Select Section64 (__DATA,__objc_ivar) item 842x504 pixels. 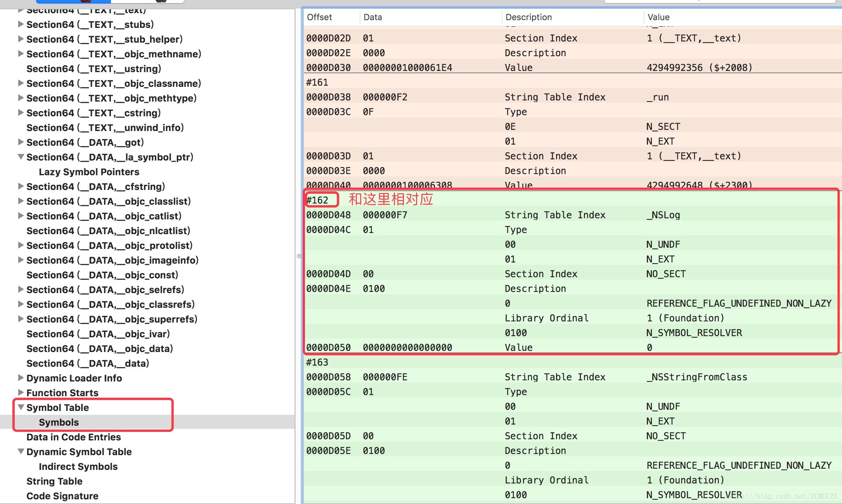pos(98,334)
